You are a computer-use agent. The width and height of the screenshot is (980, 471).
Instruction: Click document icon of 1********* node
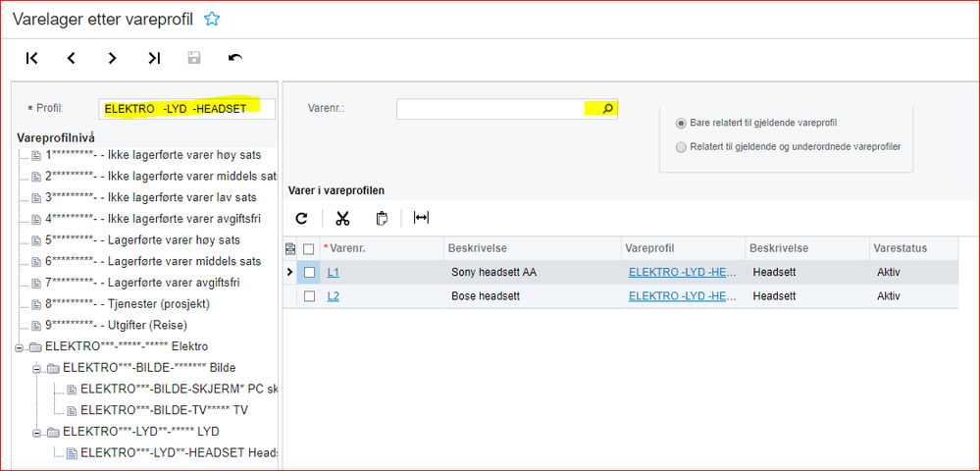[x=36, y=155]
